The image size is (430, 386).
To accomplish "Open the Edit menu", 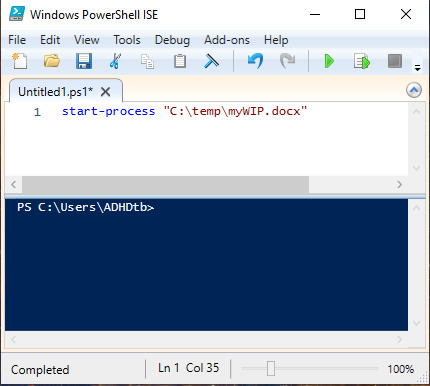I will pos(50,40).
